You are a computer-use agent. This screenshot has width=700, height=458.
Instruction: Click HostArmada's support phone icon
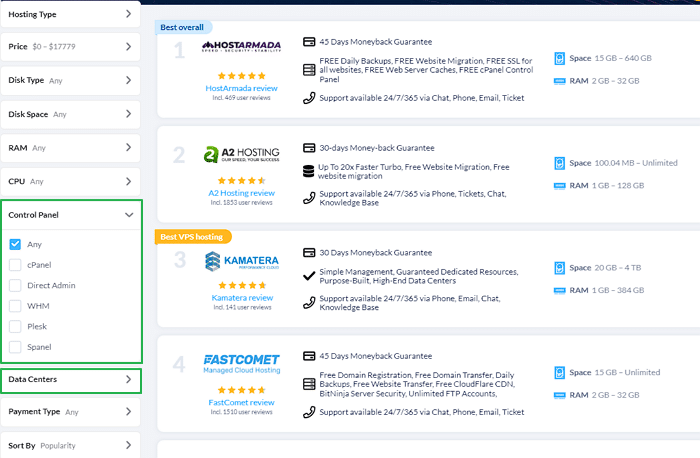pyautogui.click(x=309, y=97)
